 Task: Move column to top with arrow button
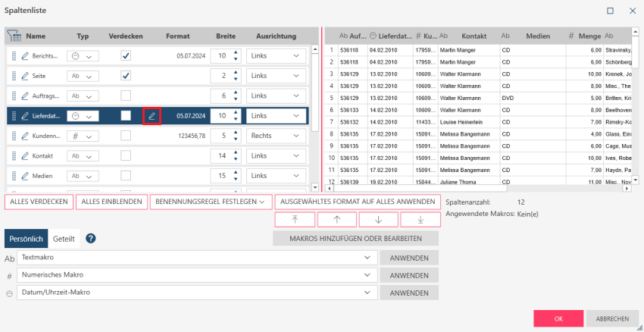[x=295, y=219]
